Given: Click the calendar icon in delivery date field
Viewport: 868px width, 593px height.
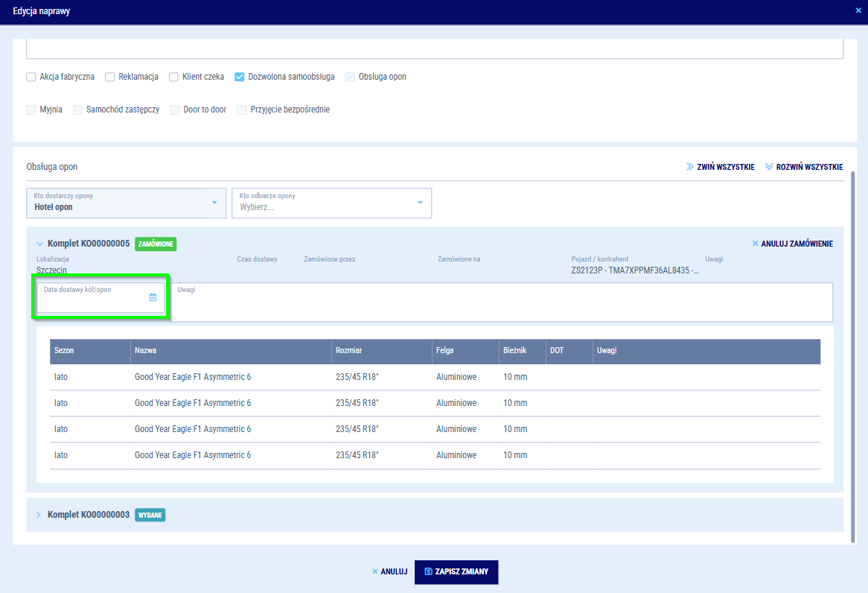Looking at the screenshot, I should click(153, 297).
